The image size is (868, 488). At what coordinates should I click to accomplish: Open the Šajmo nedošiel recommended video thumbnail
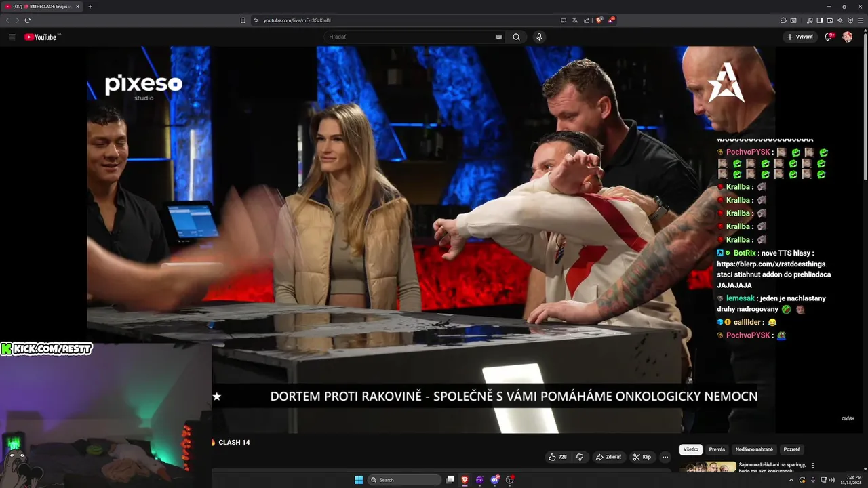[x=708, y=466]
